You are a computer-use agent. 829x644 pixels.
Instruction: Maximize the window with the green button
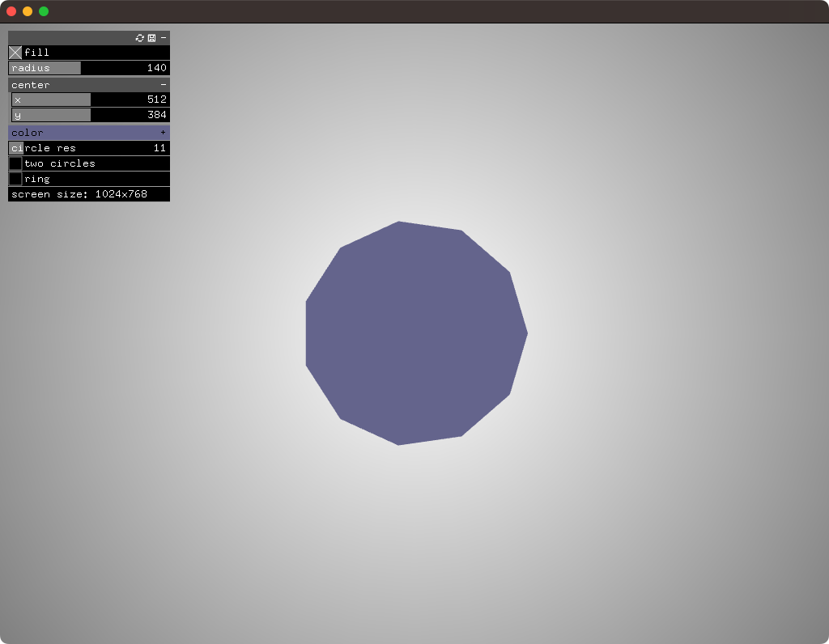tap(44, 11)
